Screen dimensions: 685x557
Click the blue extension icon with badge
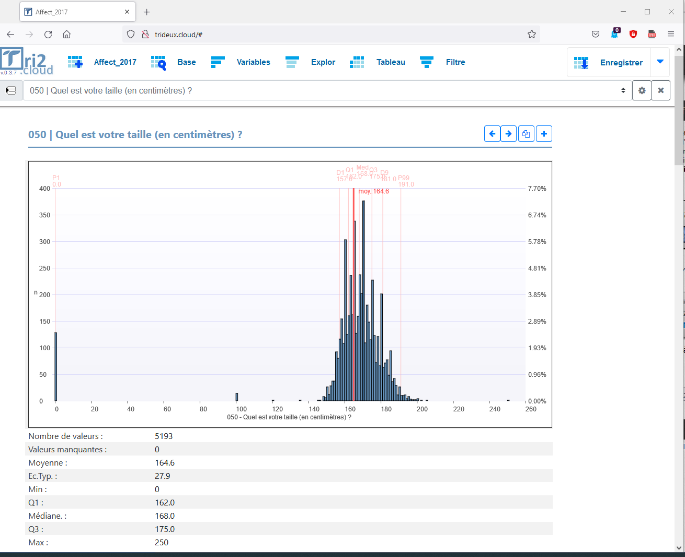click(616, 33)
